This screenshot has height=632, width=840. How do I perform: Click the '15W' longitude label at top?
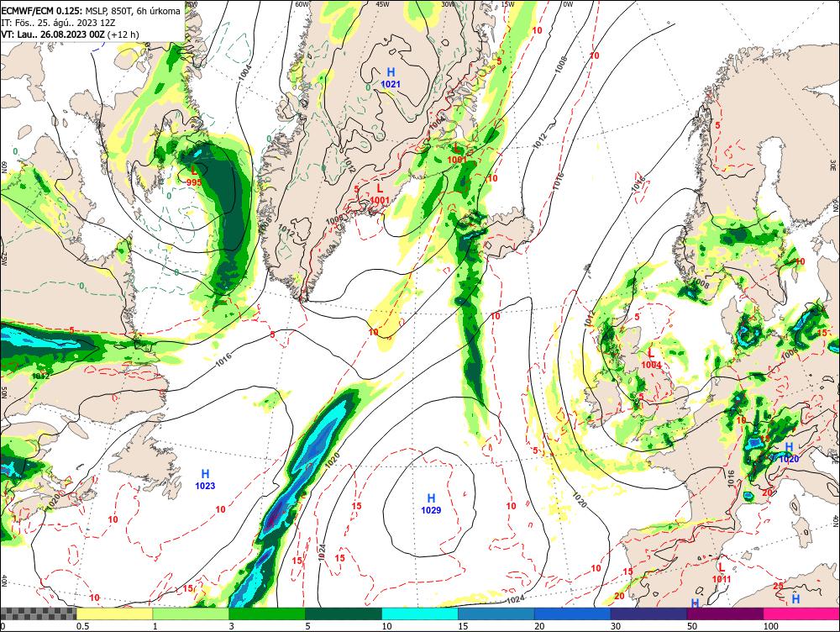click(507, 3)
